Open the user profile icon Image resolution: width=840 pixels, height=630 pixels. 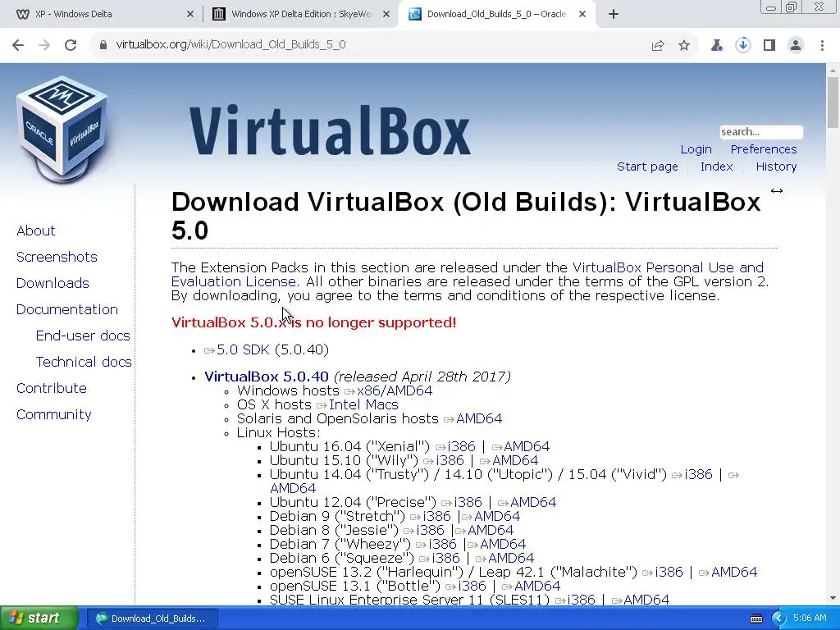coord(796,46)
